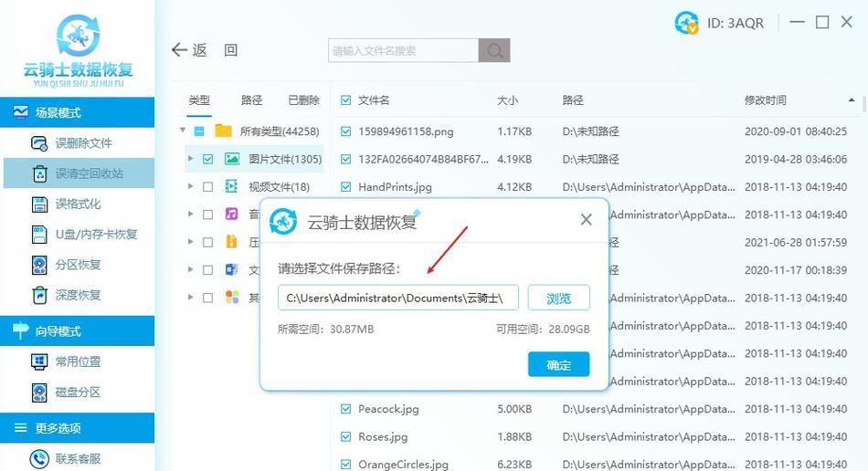The height and width of the screenshot is (471, 868).
Task: Switch to the 类型 tab
Action: pyautogui.click(x=199, y=100)
